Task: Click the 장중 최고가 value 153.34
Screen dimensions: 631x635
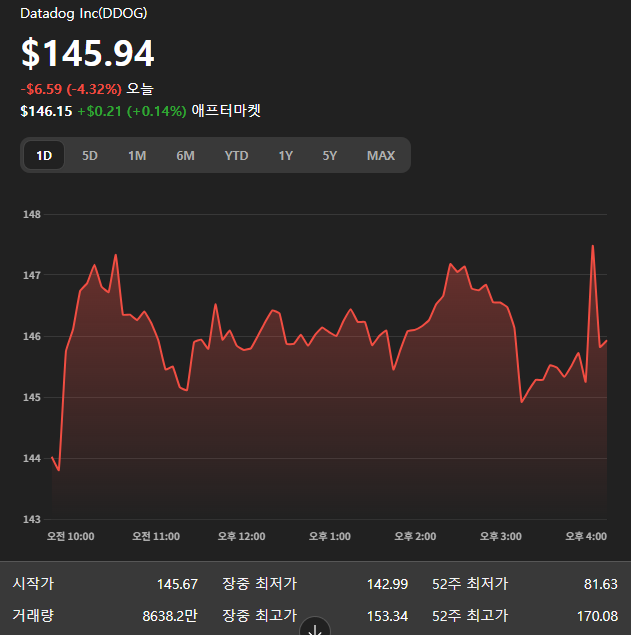Action: click(387, 616)
